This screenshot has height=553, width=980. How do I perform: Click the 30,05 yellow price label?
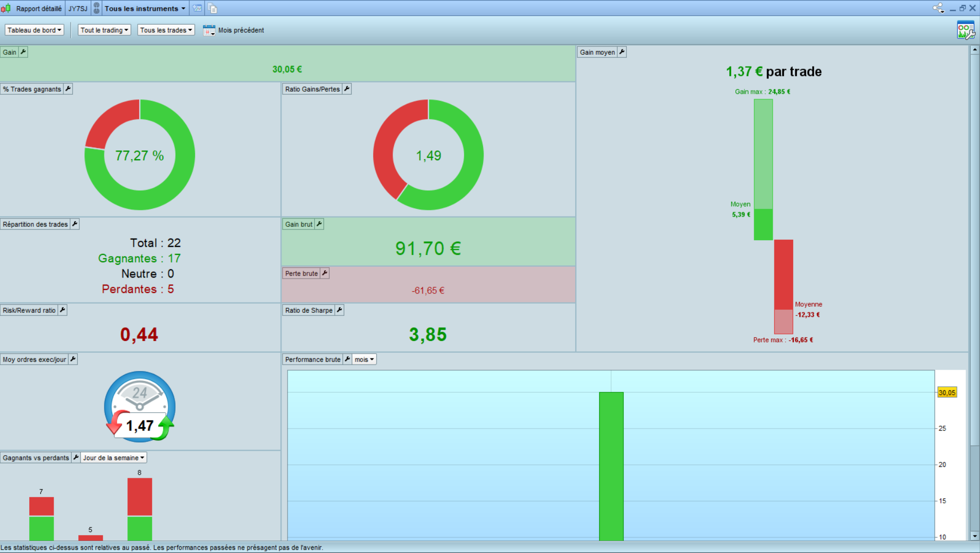click(x=947, y=393)
